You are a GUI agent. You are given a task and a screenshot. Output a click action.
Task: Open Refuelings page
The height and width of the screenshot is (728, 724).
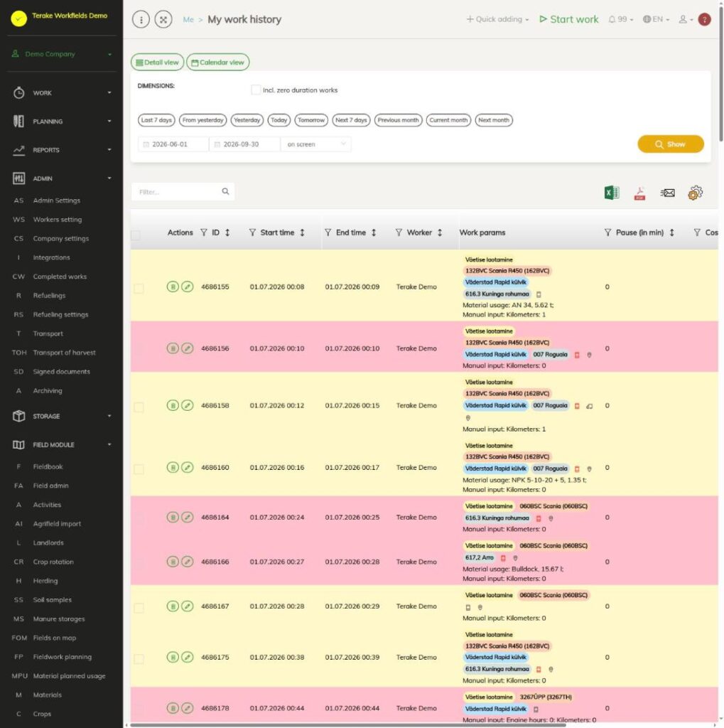pos(49,296)
